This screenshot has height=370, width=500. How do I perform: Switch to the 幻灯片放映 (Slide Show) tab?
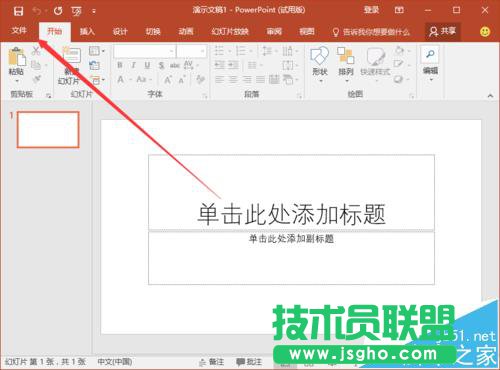[230, 31]
